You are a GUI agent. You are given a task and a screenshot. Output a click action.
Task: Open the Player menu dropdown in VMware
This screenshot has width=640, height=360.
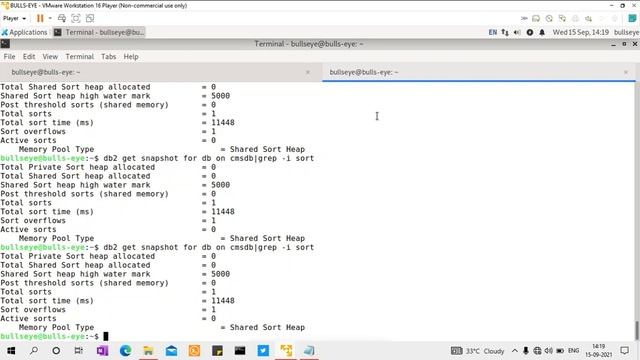tap(14, 18)
